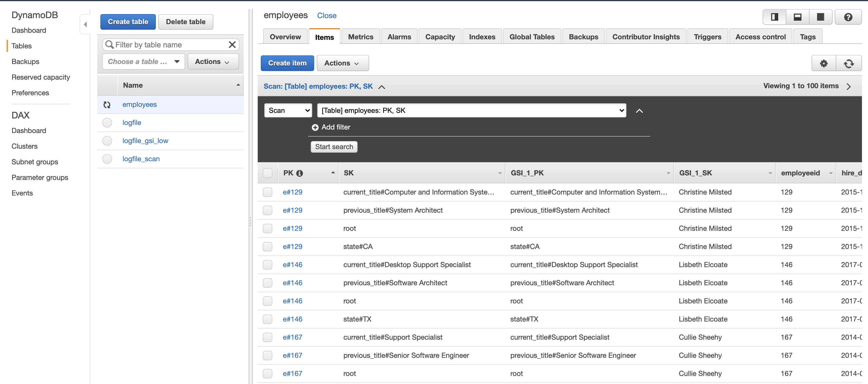Click the plus icon beside Add filter
Image resolution: width=868 pixels, height=384 pixels.
[x=315, y=127]
